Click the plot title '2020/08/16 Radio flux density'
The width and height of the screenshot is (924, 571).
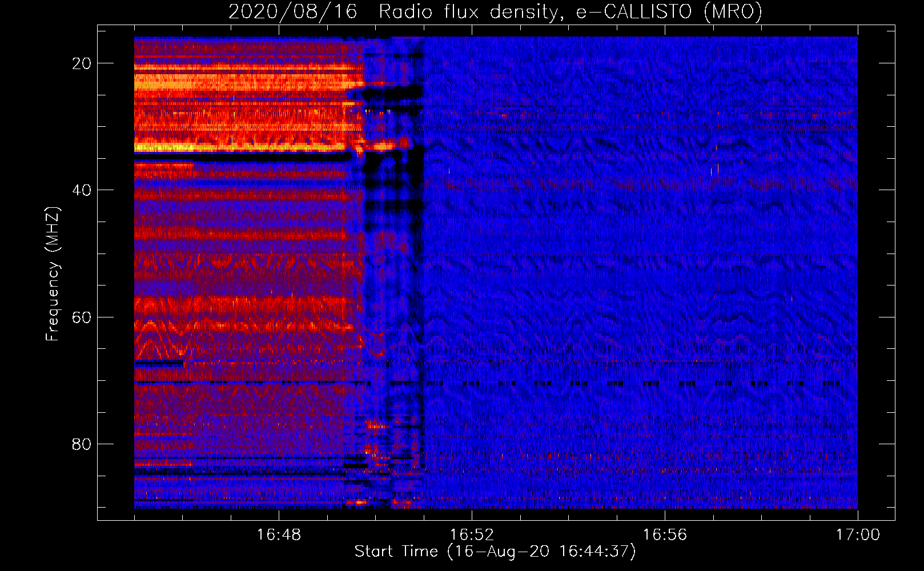495,11
